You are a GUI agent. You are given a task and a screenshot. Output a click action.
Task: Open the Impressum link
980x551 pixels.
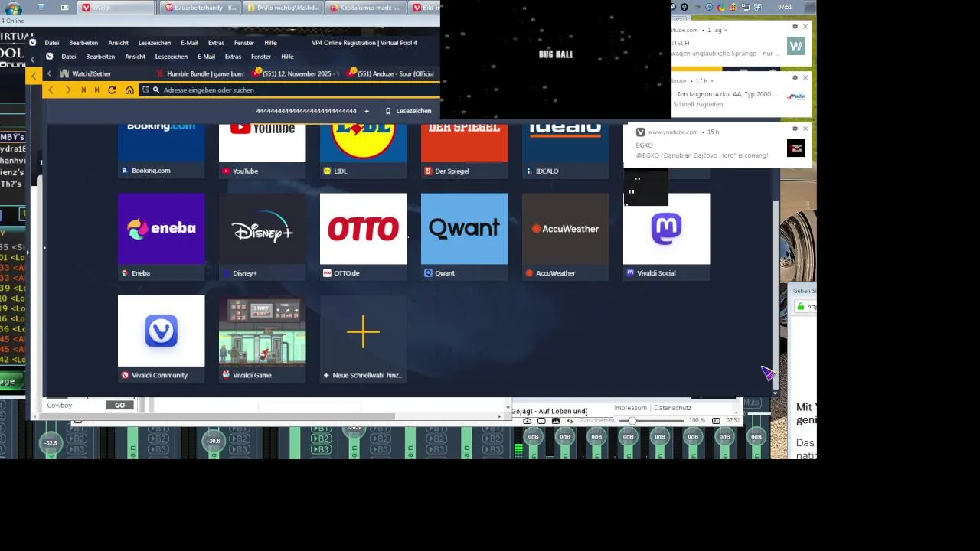click(x=630, y=408)
